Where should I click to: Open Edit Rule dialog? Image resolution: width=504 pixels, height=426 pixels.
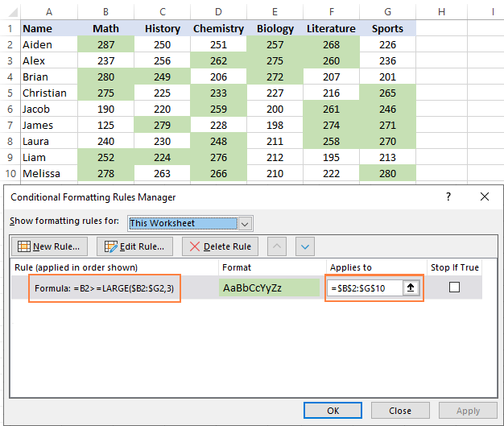(x=135, y=246)
